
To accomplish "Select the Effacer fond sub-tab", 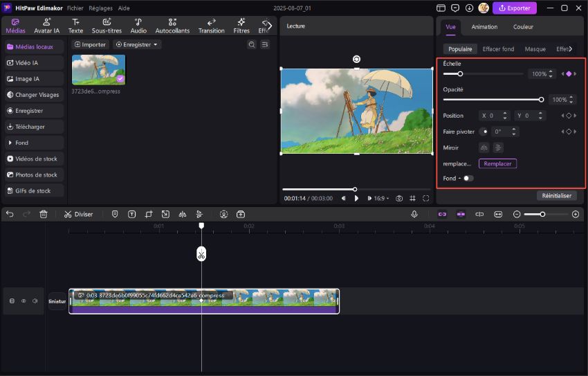I will [498, 49].
